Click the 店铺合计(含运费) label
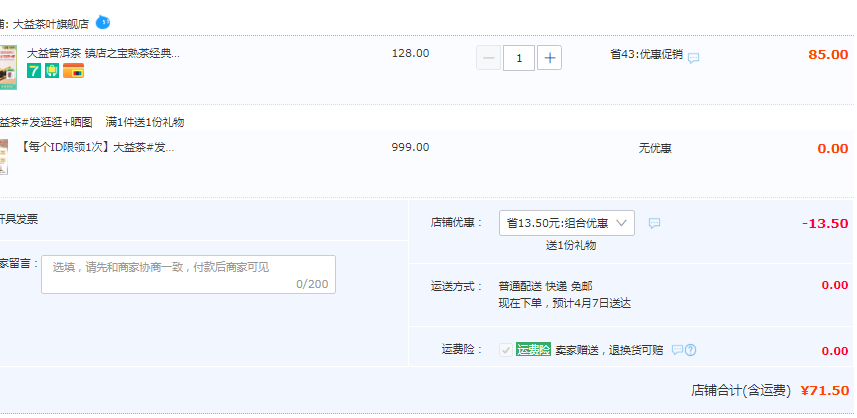 (741, 391)
